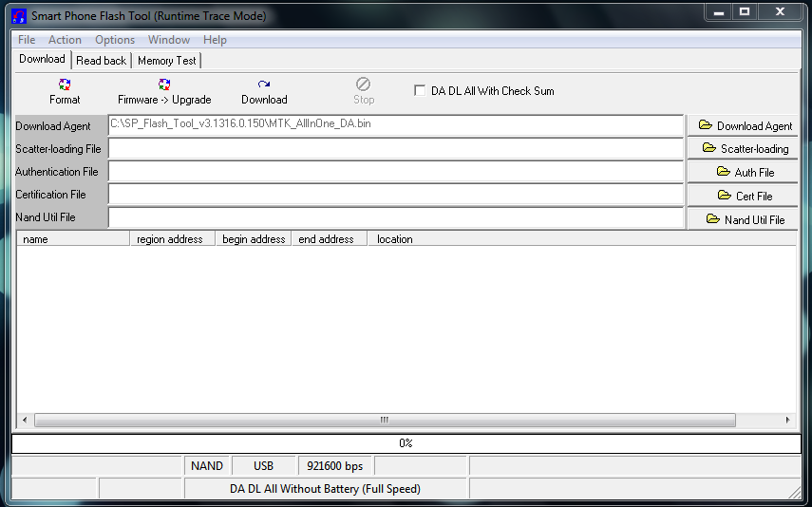Open the Help menu
812x507 pixels.
click(x=215, y=40)
